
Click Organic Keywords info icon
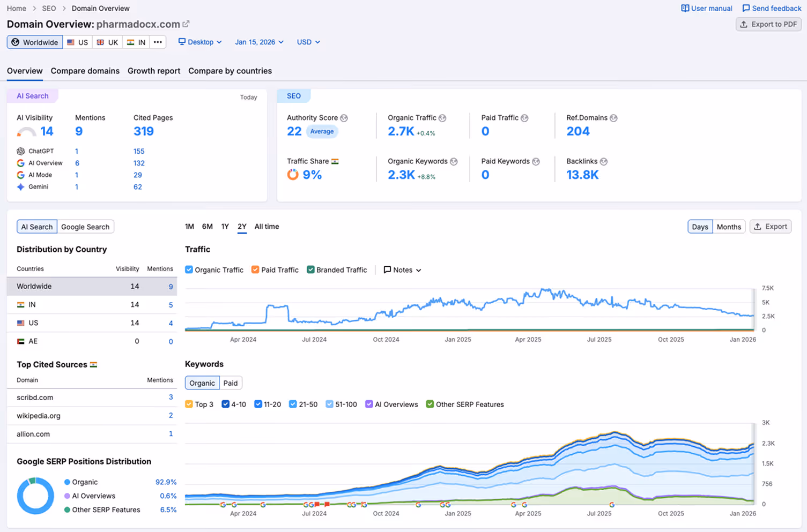point(454,161)
